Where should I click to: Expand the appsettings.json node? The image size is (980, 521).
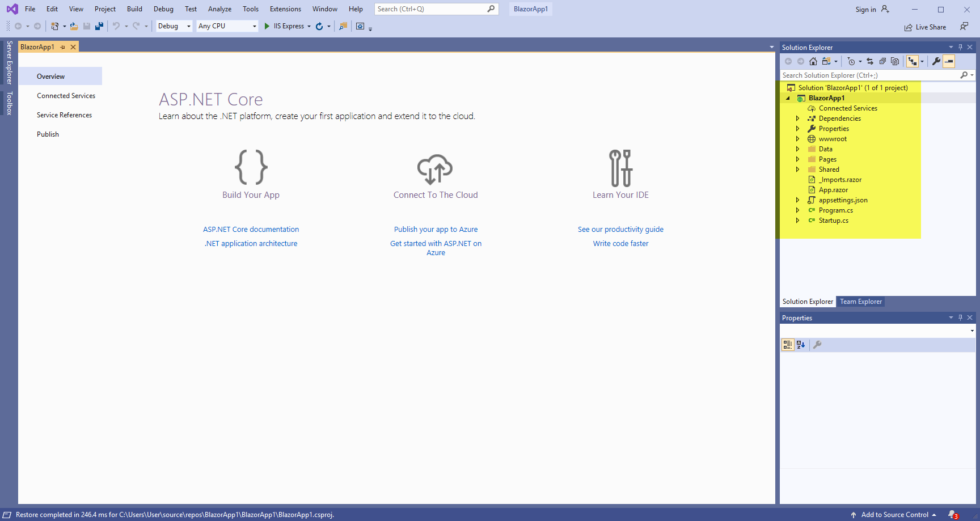[797, 200]
